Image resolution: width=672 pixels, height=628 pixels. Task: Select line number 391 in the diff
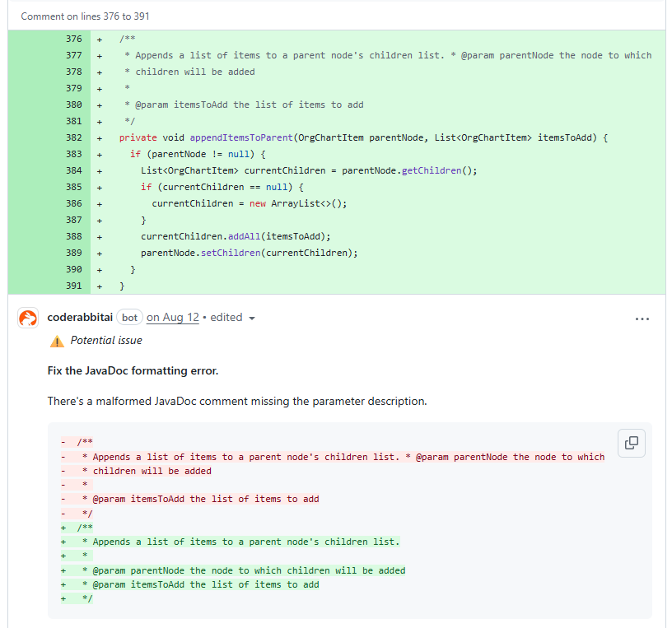pyautogui.click(x=73, y=286)
